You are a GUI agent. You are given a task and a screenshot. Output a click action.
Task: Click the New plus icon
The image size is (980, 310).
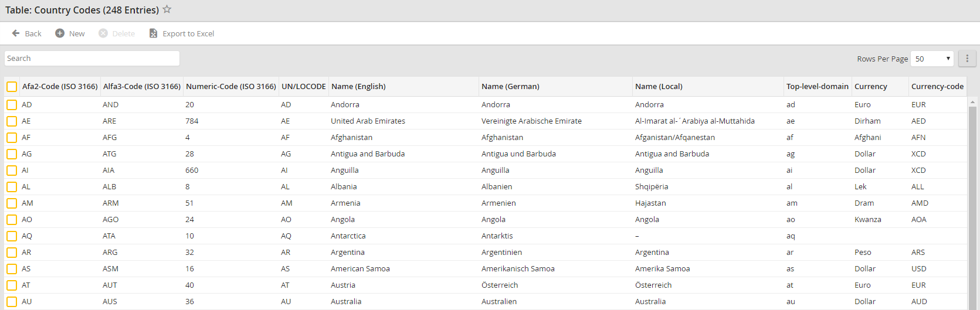(x=60, y=33)
